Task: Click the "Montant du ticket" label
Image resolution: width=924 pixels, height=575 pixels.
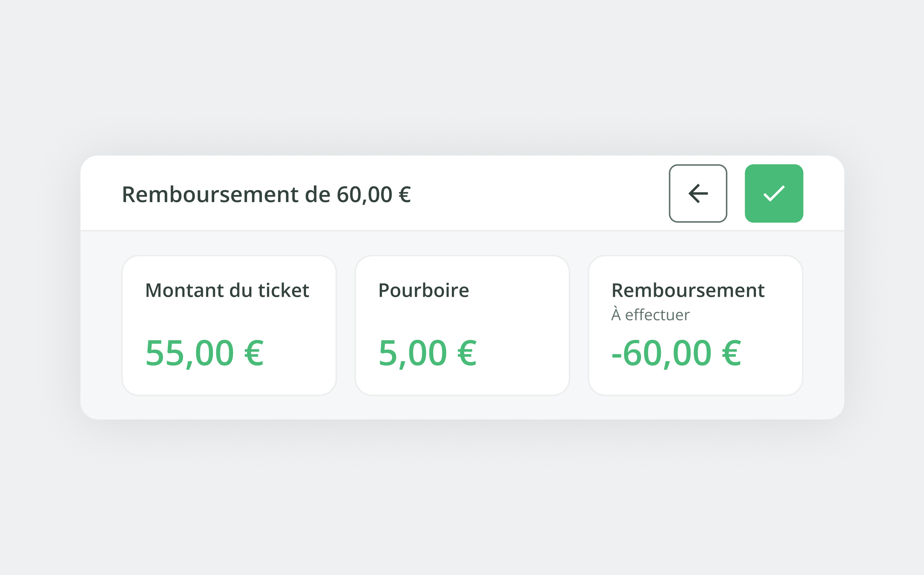Action: tap(227, 290)
